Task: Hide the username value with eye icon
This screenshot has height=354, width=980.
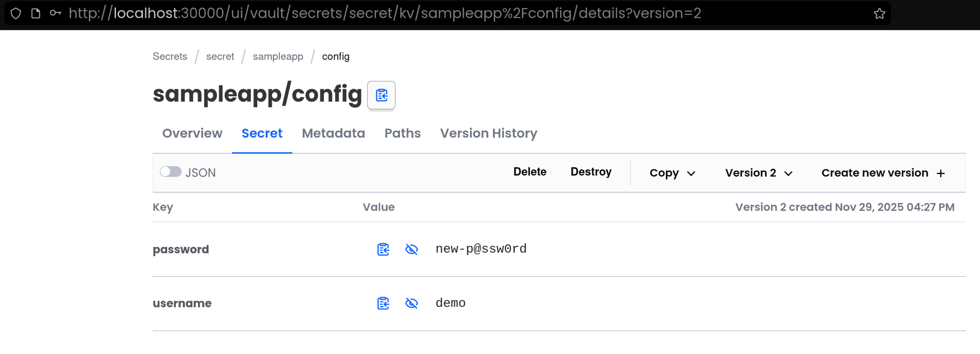Action: pos(412,304)
